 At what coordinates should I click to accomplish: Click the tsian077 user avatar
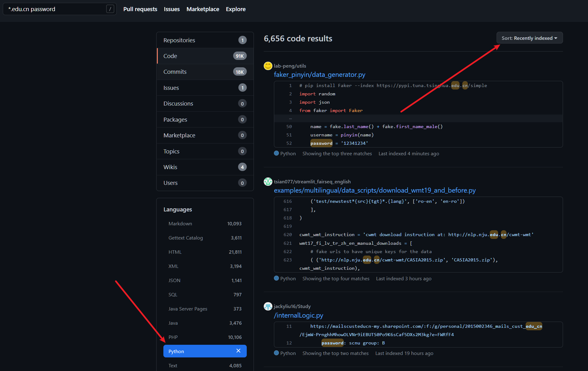[x=268, y=181]
